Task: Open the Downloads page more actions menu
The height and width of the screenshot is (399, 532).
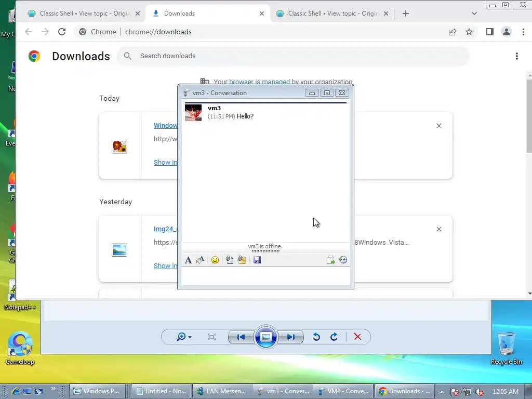Action: click(x=517, y=56)
